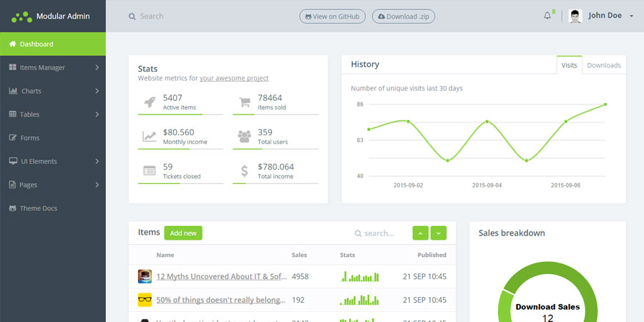
Task: Click the Name column header
Action: pyautogui.click(x=165, y=255)
